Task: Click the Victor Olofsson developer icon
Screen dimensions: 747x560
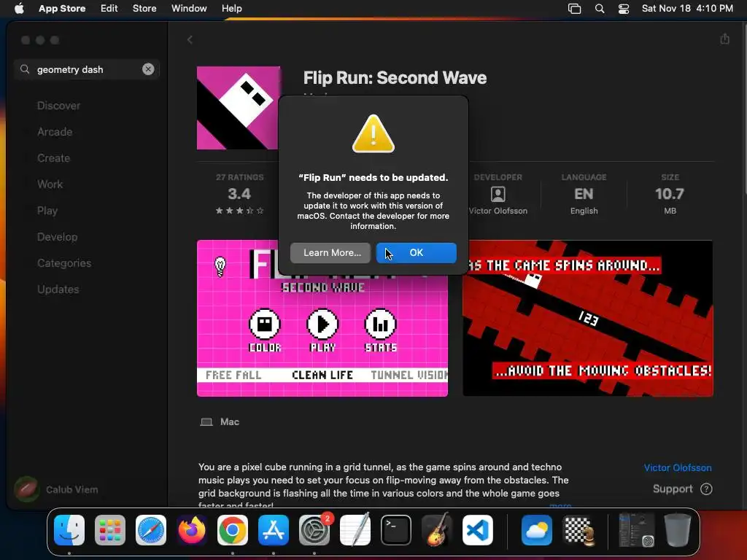Action: [498, 194]
